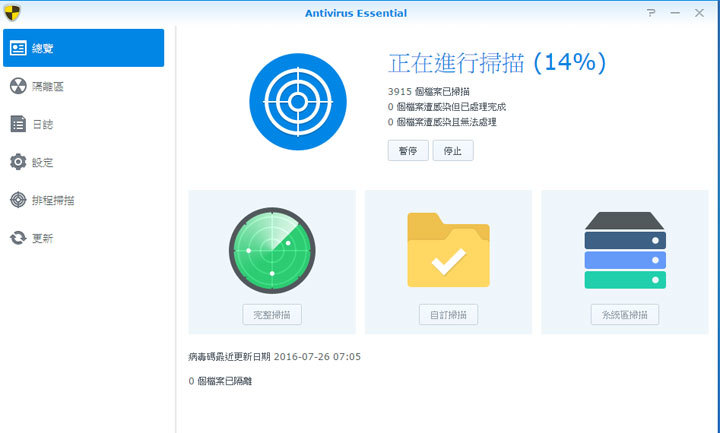720x433 pixels.
Task: Open the 日誌 log section
Action: [83, 124]
